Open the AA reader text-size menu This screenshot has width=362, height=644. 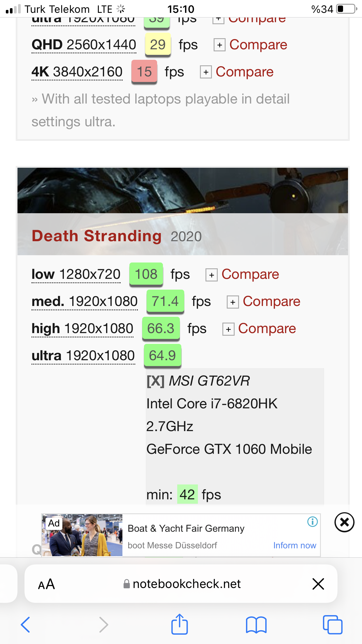click(x=46, y=584)
